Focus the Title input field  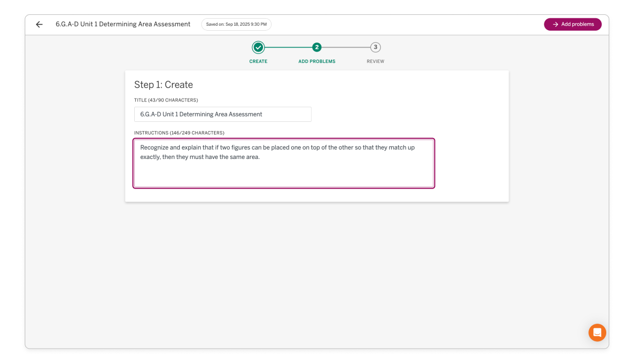pos(223,114)
